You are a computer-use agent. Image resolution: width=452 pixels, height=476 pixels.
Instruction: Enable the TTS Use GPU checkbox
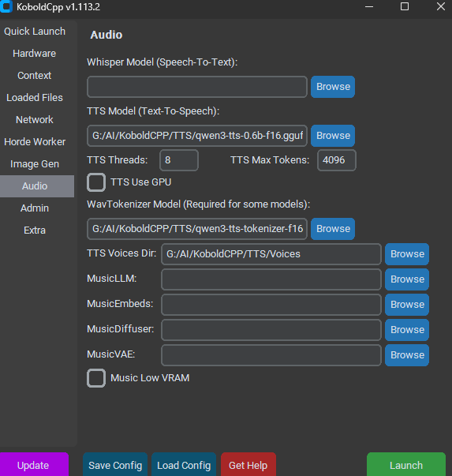(96, 182)
